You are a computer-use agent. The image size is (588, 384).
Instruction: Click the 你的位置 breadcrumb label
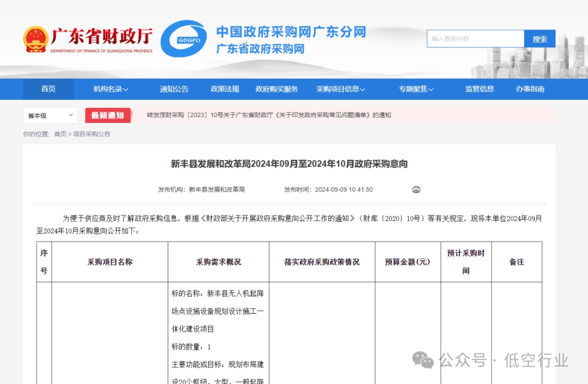click(x=36, y=134)
